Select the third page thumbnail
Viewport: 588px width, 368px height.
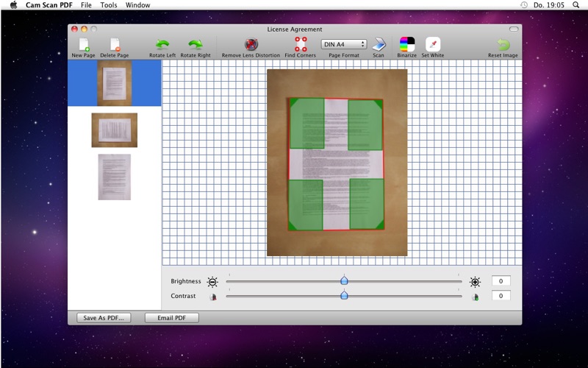point(115,177)
